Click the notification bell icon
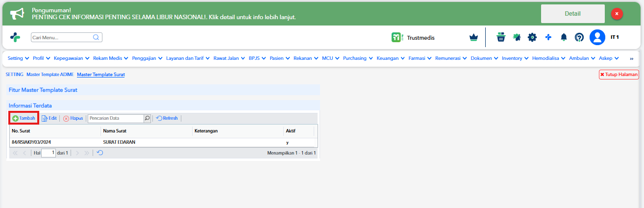The width and height of the screenshot is (644, 208). pyautogui.click(x=564, y=37)
